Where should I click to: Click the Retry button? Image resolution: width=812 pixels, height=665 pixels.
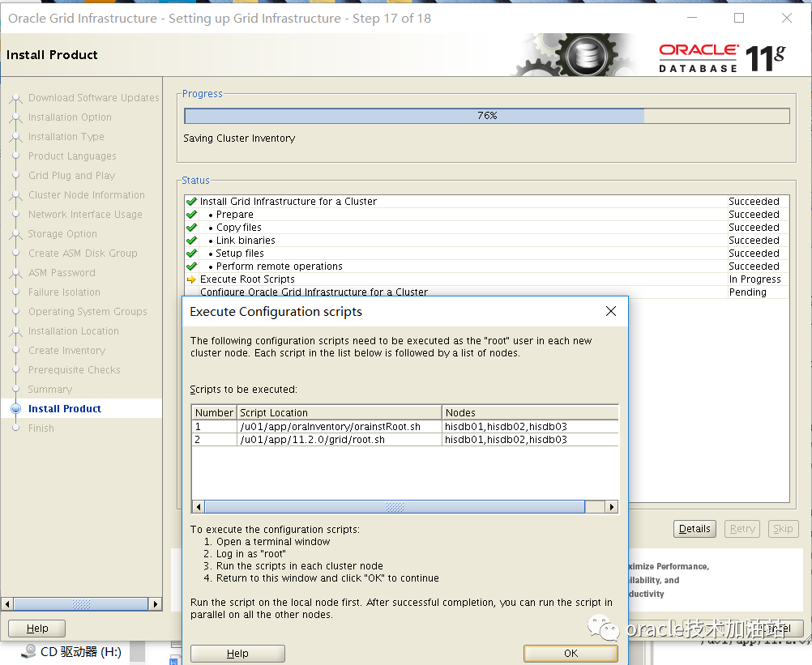coord(742,528)
